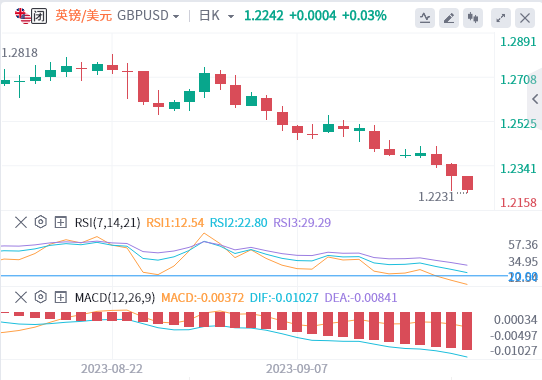The height and width of the screenshot is (380, 542).
Task: Expand the right side panel chevron
Action: [x=535, y=99]
